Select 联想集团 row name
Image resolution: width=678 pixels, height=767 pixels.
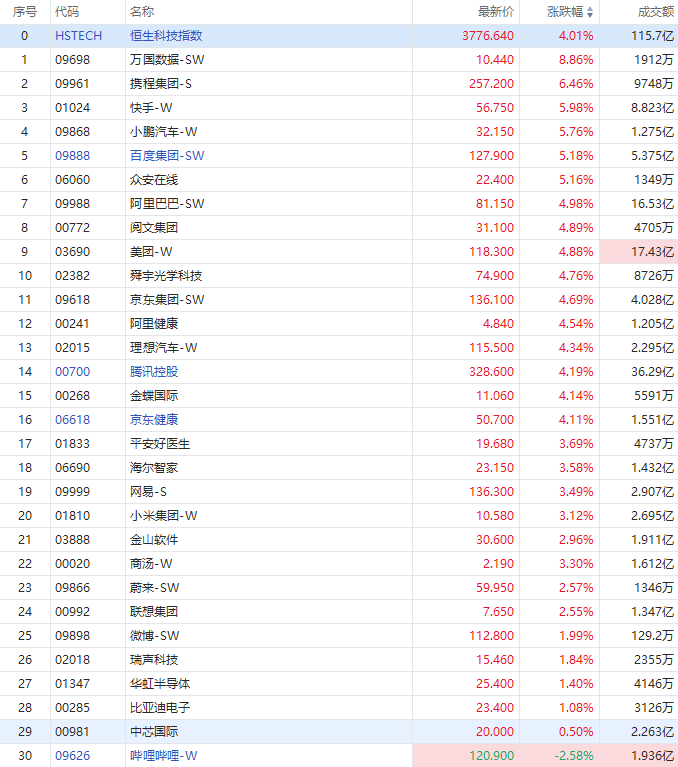coord(154,611)
